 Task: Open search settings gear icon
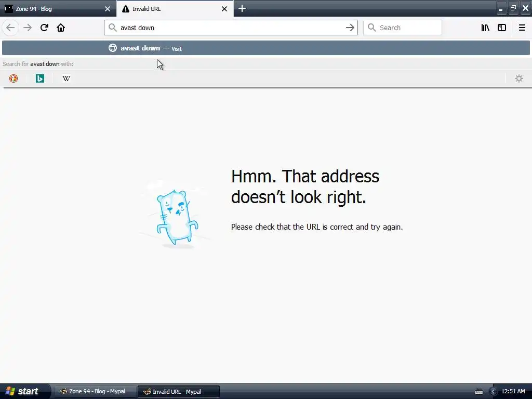[519, 78]
